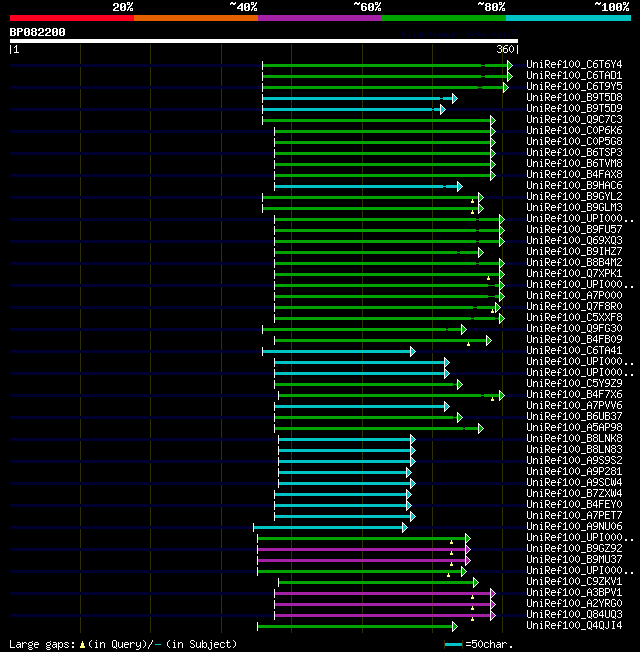This screenshot has width=640, height=652.
Task: Click the UniRef100_B6TVM8 label
Action: 574,163
